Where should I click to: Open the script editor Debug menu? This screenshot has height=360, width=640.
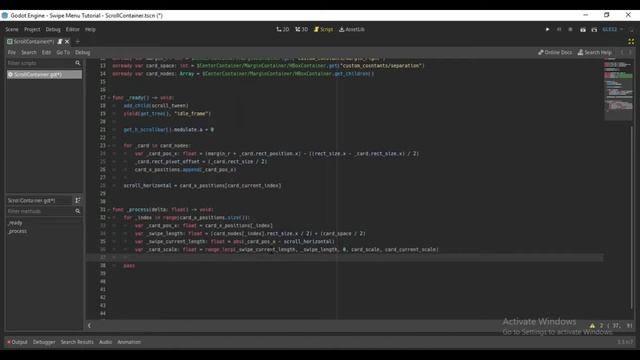[x=82, y=52]
